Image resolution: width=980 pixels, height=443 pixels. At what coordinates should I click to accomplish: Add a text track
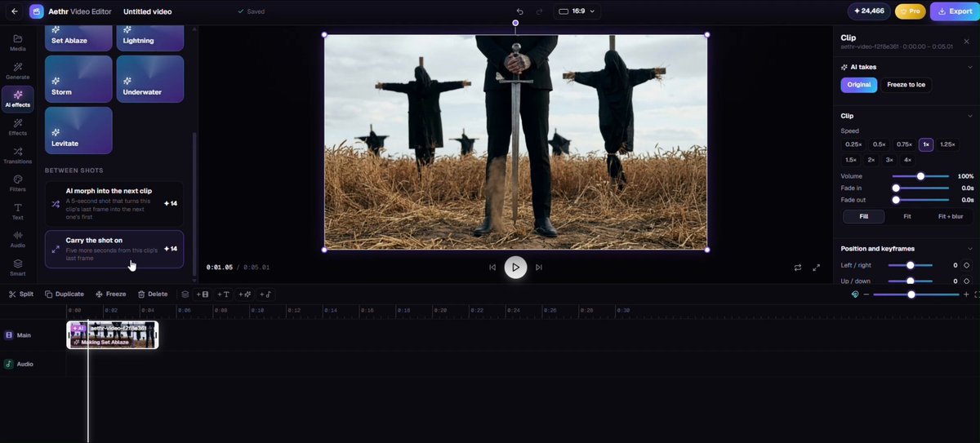click(224, 294)
